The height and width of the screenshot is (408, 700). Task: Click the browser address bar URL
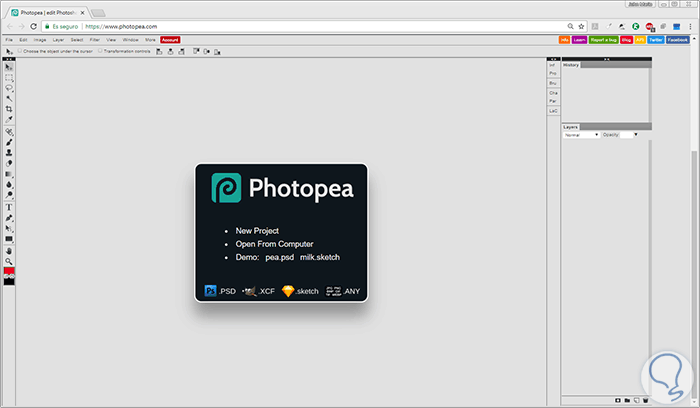[121, 26]
